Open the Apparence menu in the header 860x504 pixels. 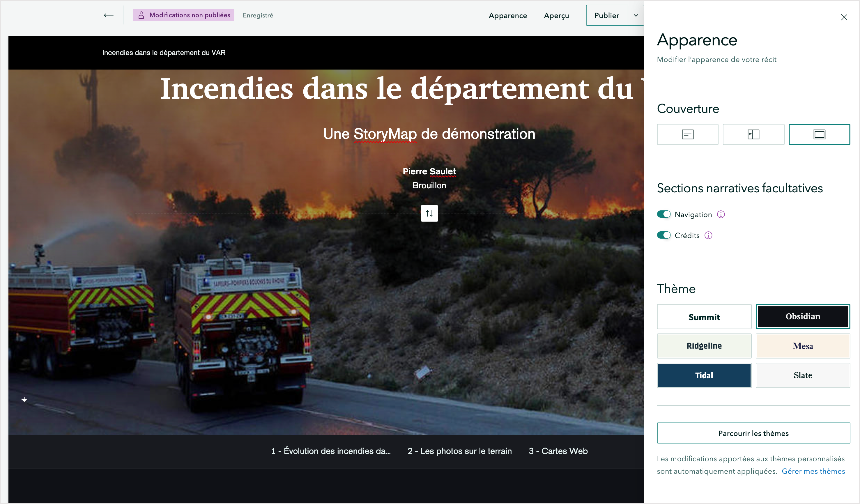(x=507, y=16)
